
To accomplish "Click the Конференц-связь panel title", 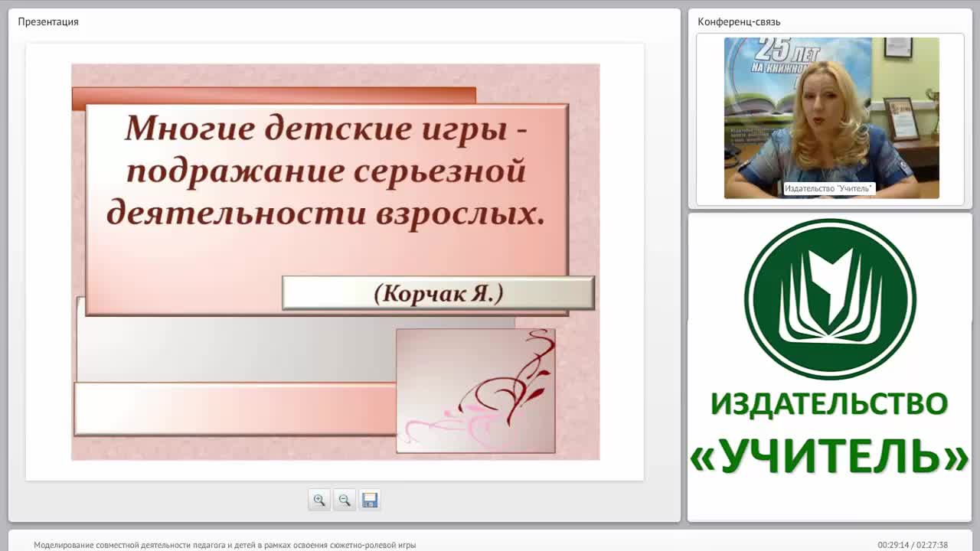I will coord(739,21).
